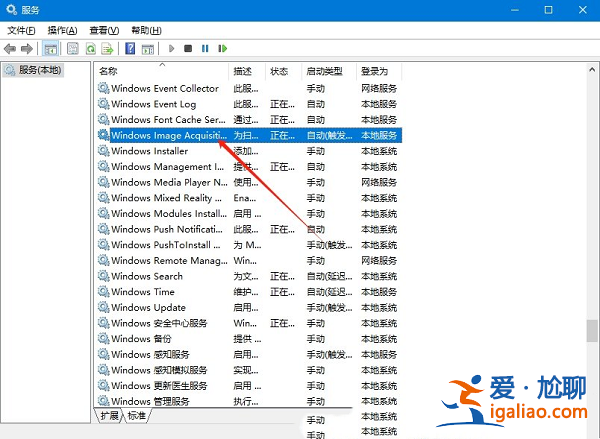The width and height of the screenshot is (600, 439).
Task: Click gear icon of Windows Search
Action: pos(103,276)
